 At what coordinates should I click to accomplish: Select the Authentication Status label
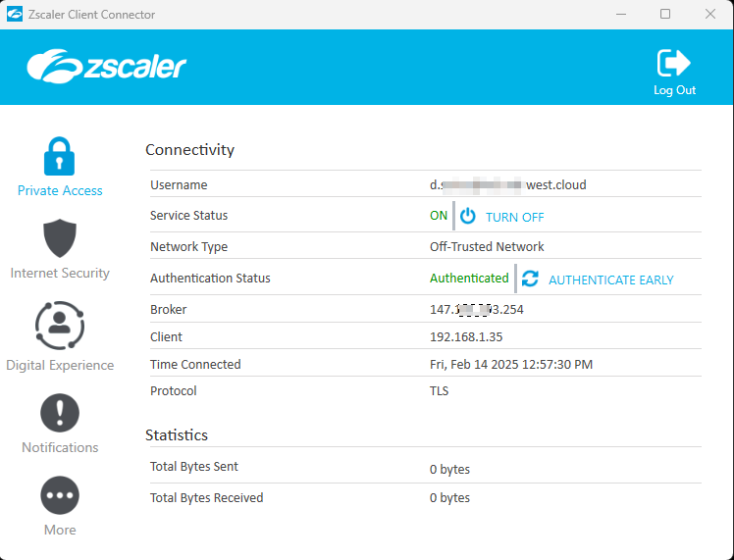pyautogui.click(x=210, y=278)
